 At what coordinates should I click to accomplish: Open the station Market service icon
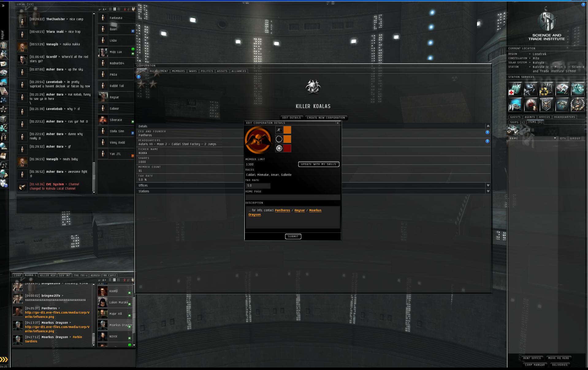pyautogui.click(x=562, y=89)
